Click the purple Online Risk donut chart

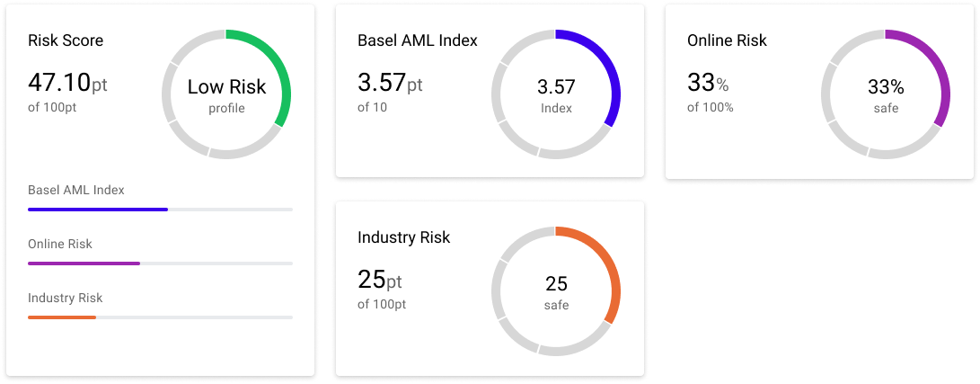coord(886,94)
